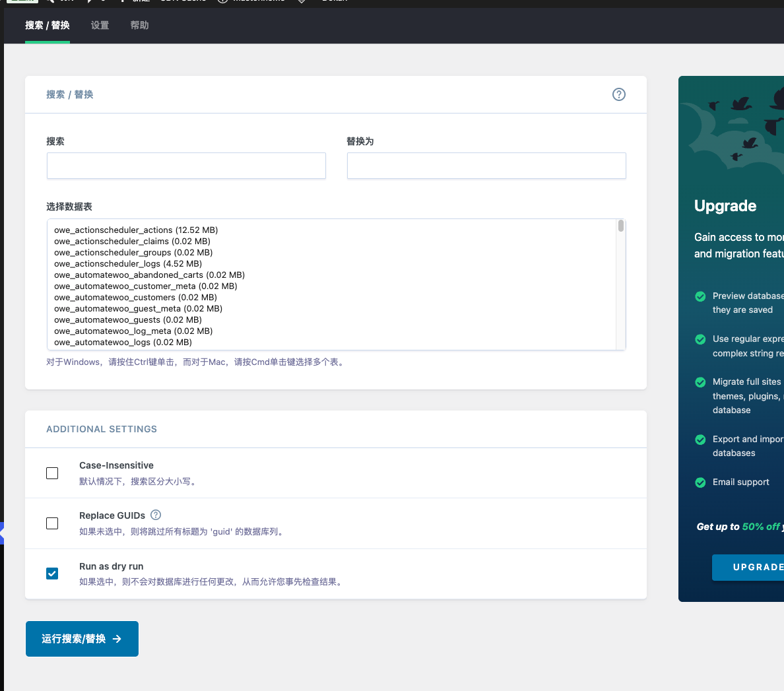Open the 帮助 tab

(x=139, y=25)
